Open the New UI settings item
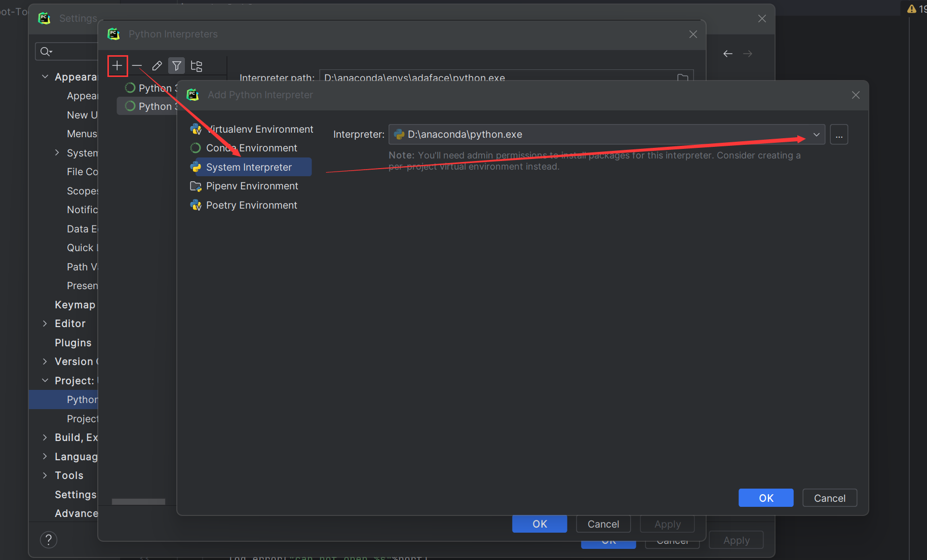927x560 pixels. pyautogui.click(x=82, y=115)
